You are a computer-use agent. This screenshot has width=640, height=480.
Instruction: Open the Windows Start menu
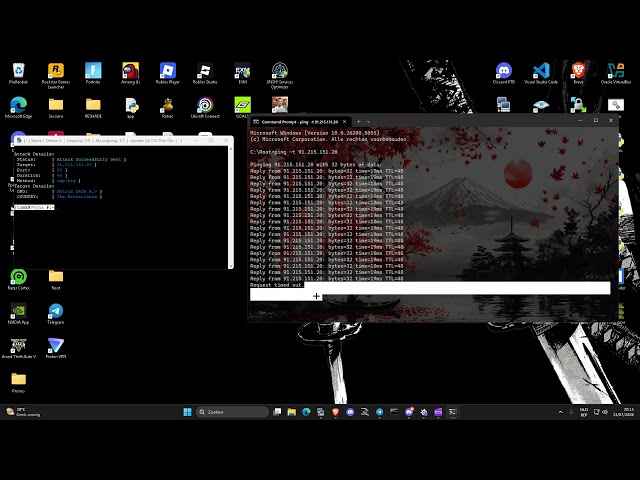[x=187, y=412]
